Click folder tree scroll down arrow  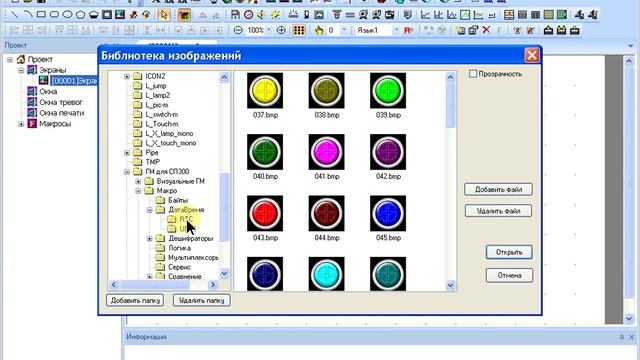(224, 273)
